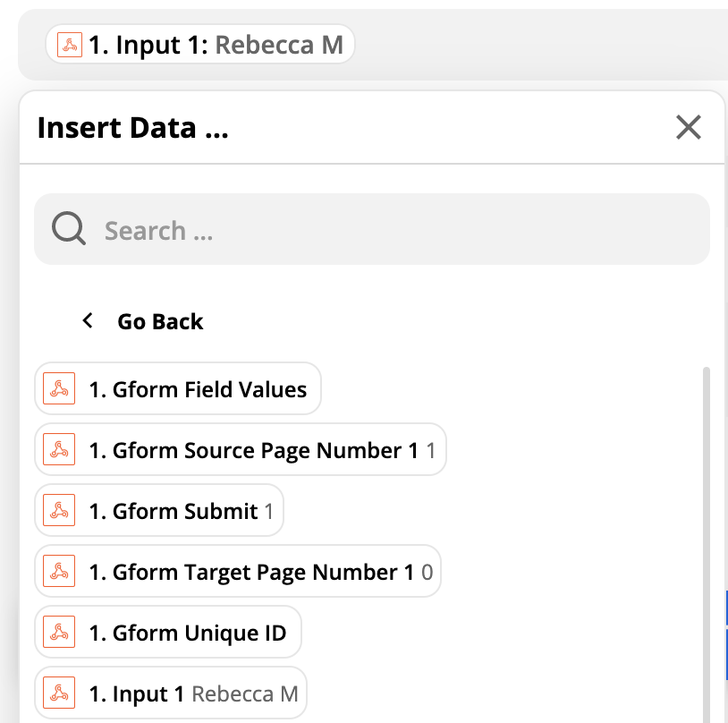The image size is (728, 723).
Task: Insert '1. Gform Target Page Number 1' data
Action: (x=238, y=571)
